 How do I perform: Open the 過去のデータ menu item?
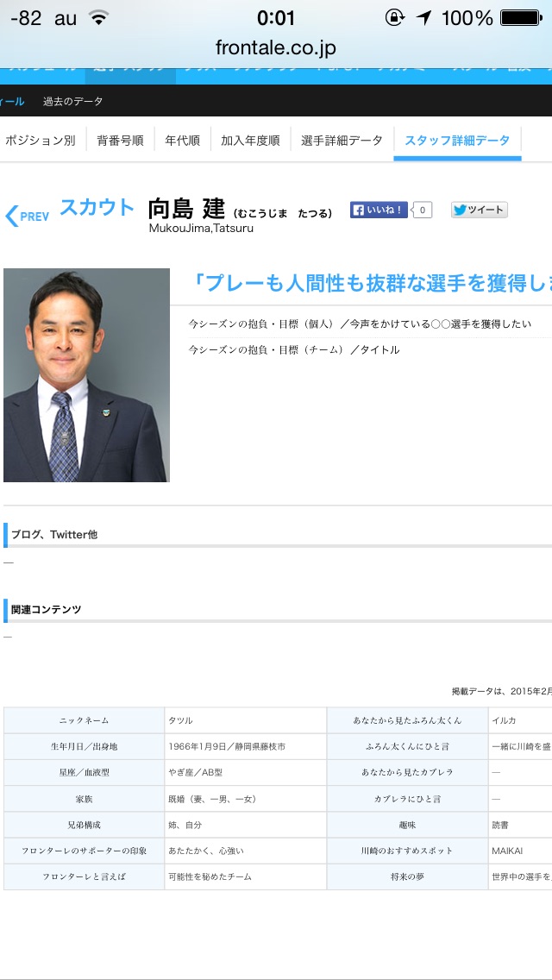point(72,101)
